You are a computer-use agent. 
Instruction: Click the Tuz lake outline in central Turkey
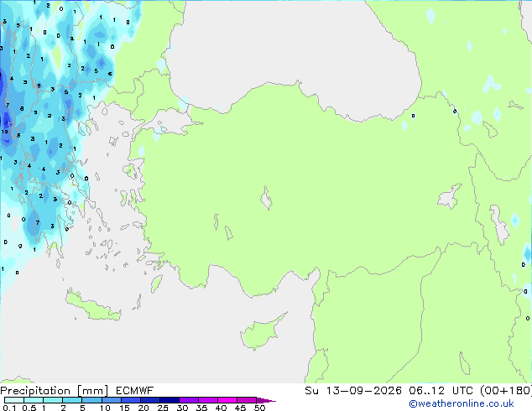[x=266, y=198]
